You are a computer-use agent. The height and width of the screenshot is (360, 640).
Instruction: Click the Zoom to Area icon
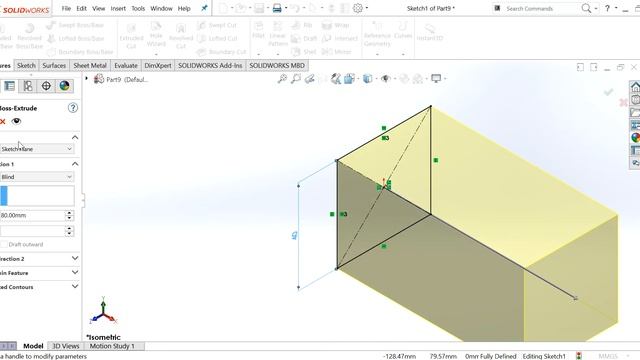coord(296,79)
